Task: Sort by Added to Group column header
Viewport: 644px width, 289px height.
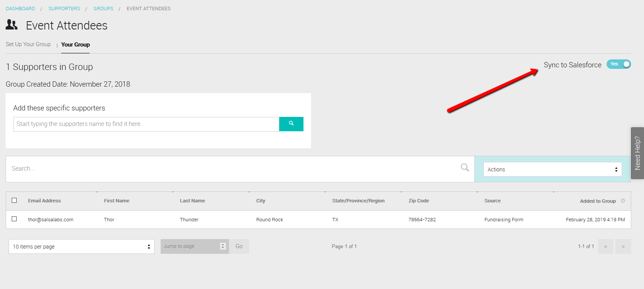Action: tap(598, 201)
